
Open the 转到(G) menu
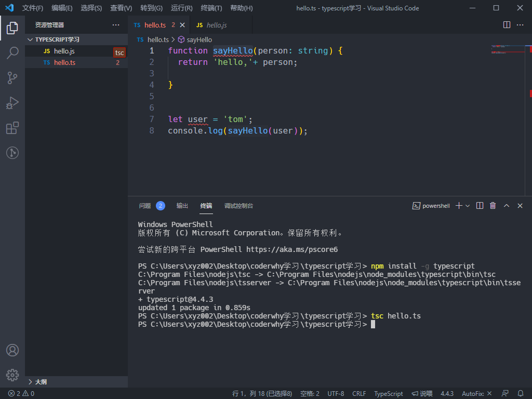151,8
